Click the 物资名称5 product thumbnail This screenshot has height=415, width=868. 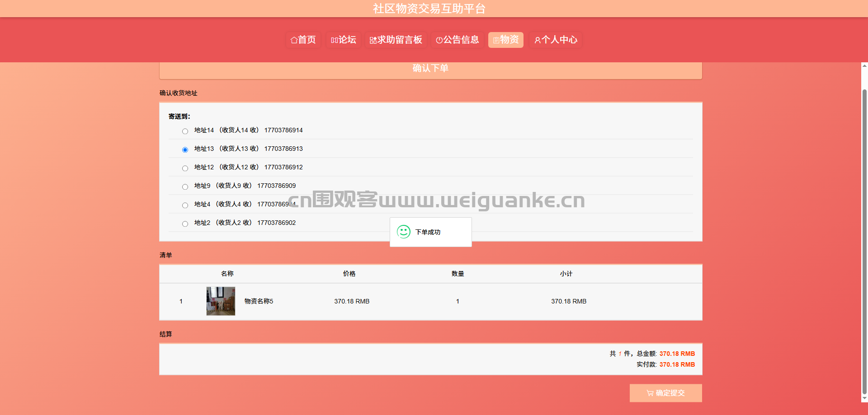pos(221,301)
